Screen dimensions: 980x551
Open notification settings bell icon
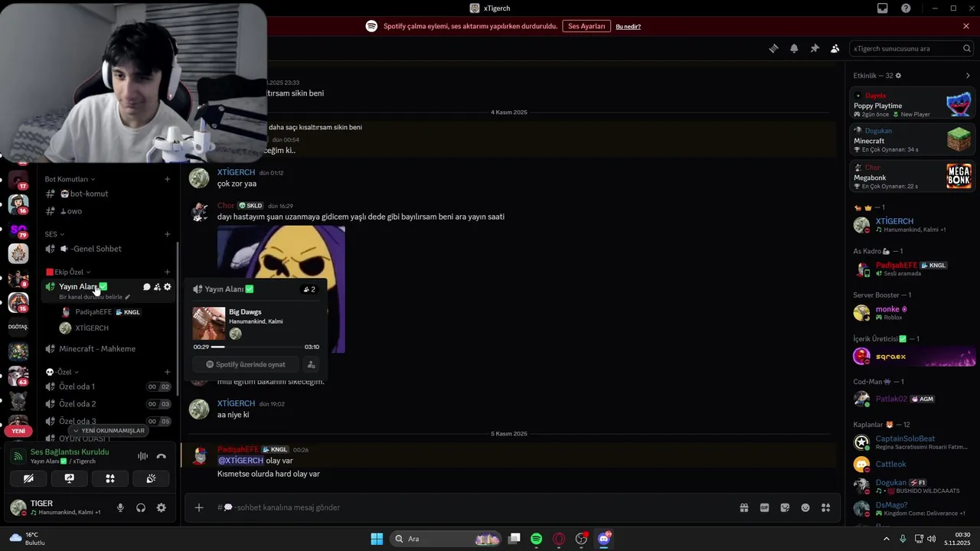click(794, 48)
